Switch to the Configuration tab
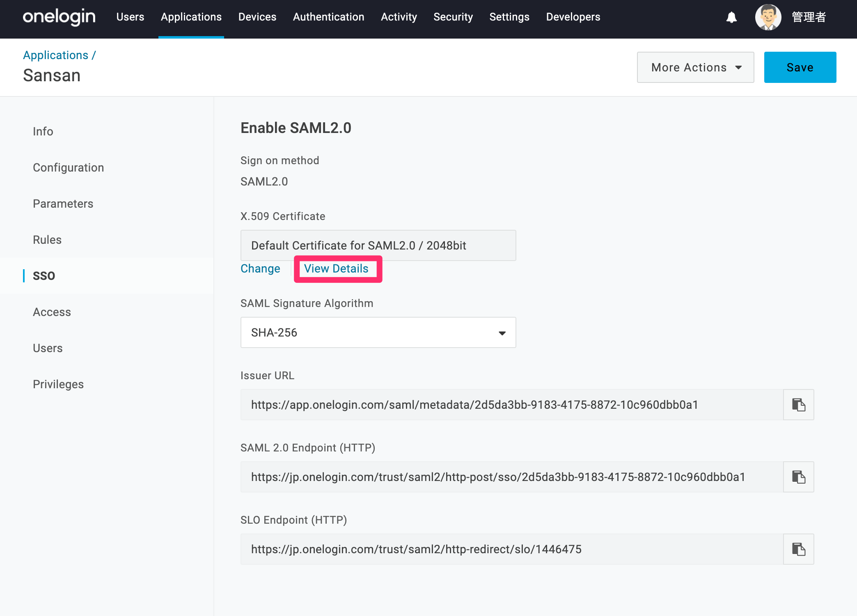The width and height of the screenshot is (857, 616). pos(68,167)
